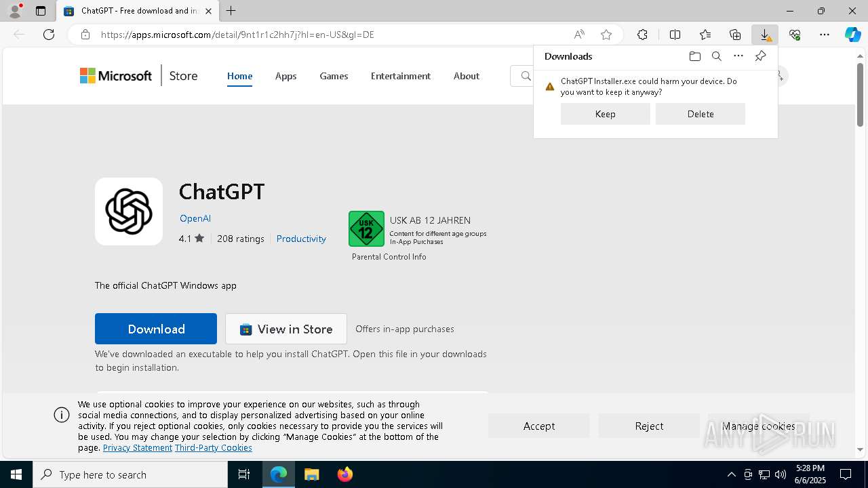Open the Favorites list

tap(705, 35)
